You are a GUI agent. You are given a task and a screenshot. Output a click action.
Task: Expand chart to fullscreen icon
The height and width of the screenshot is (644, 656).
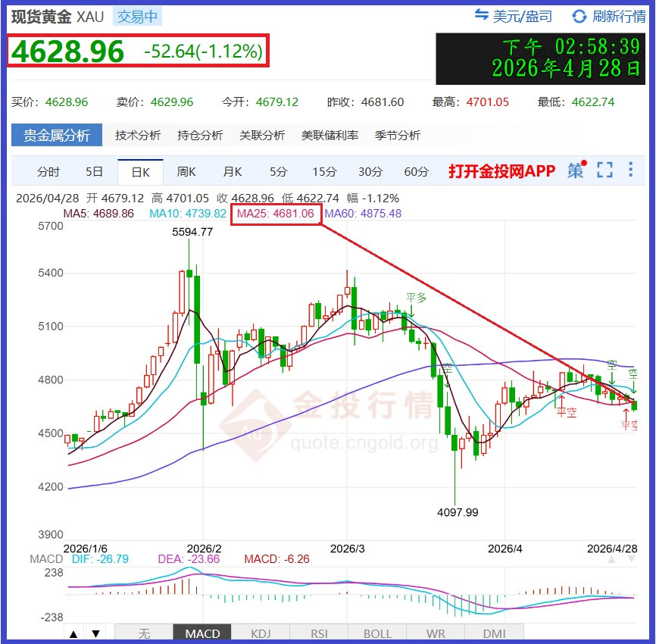[604, 170]
